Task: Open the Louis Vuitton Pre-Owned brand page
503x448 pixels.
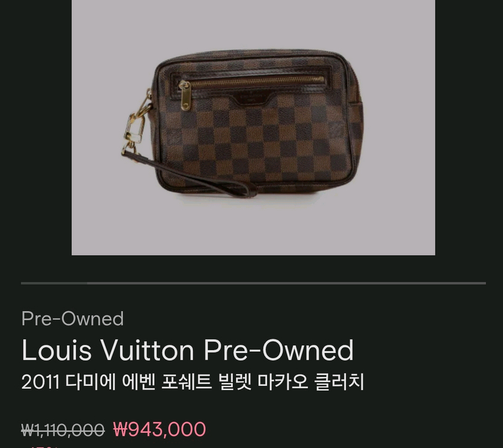Action: (188, 350)
